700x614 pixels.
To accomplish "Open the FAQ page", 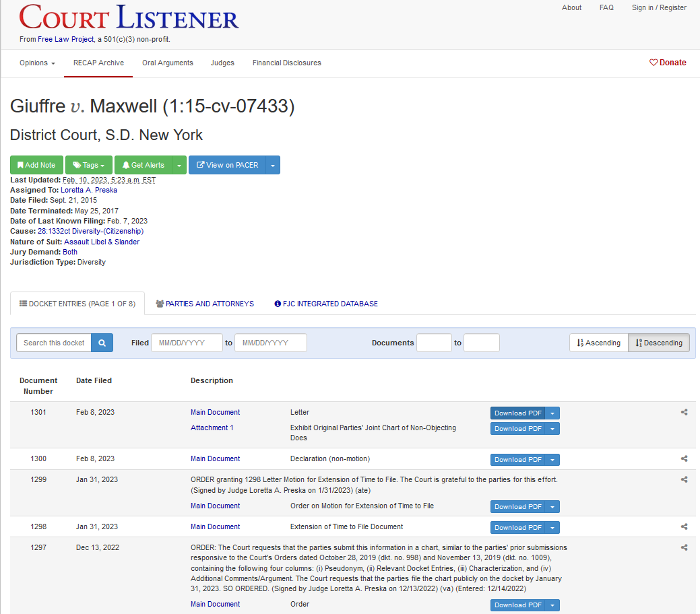I will [606, 7].
